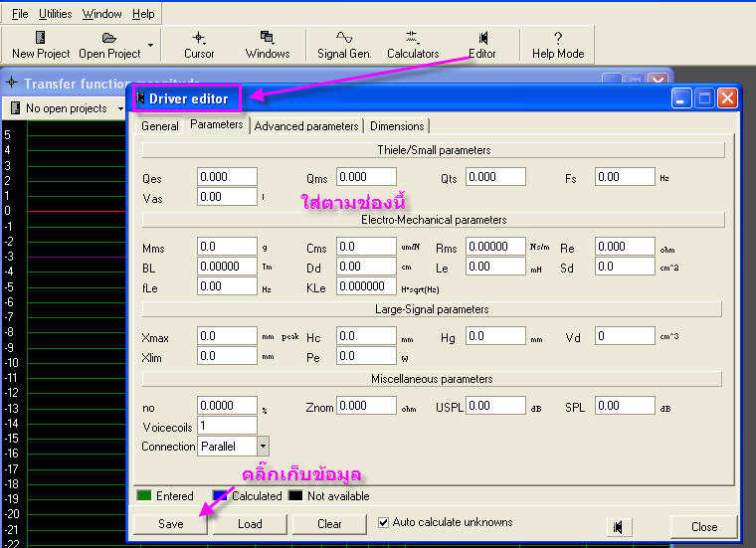This screenshot has width=756, height=548.
Task: Toggle Auto calculate unknowns checkbox
Action: [383, 522]
